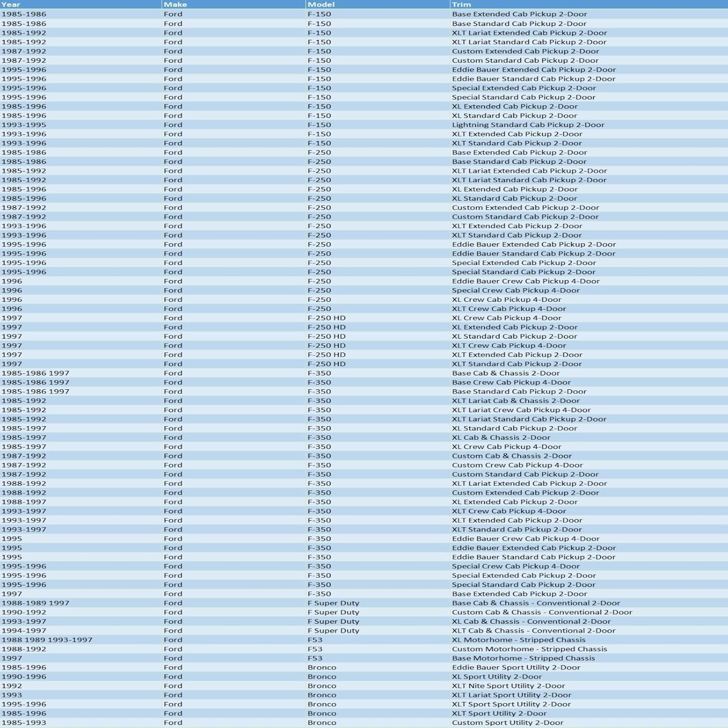The height and width of the screenshot is (728, 728).
Task: Select 'Base Cab & Chassis - Conventional 2-Door'
Action: click(536, 603)
